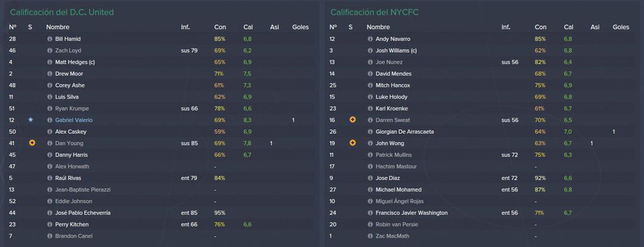The height and width of the screenshot is (247, 644).
Task: Click info icon beside Giorgian De Arrascaeta
Action: click(370, 132)
